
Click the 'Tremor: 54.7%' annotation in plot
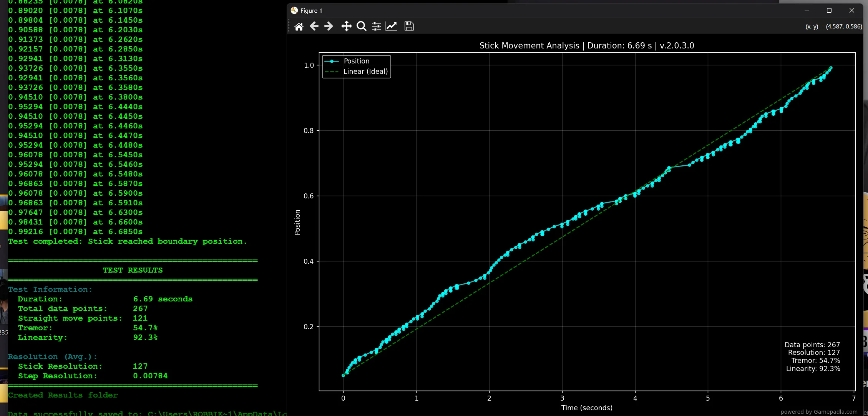[x=816, y=360]
